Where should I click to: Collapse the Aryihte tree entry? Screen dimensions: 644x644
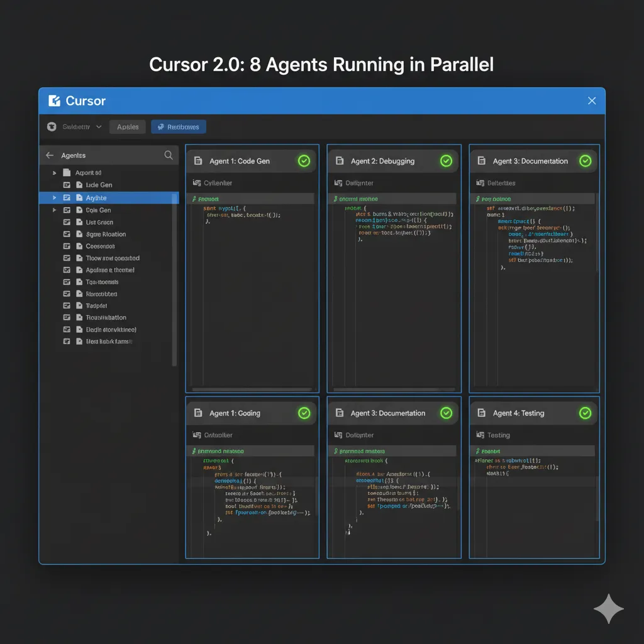(54, 197)
